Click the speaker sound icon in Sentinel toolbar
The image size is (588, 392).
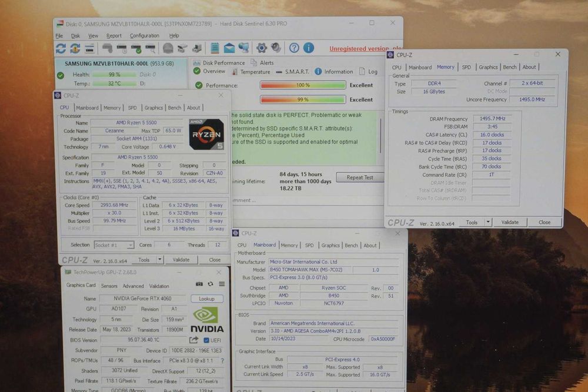click(x=276, y=48)
